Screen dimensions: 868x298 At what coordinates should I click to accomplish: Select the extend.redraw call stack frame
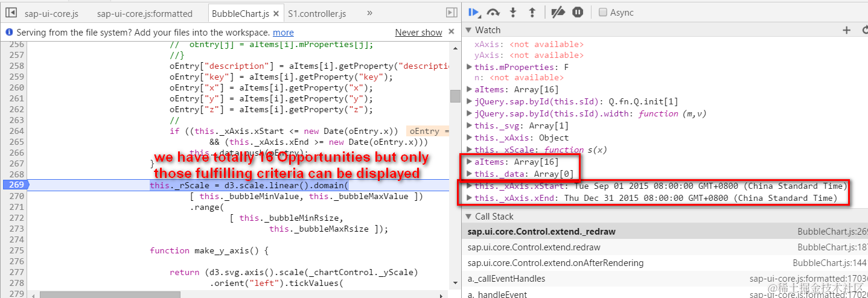pos(665,247)
